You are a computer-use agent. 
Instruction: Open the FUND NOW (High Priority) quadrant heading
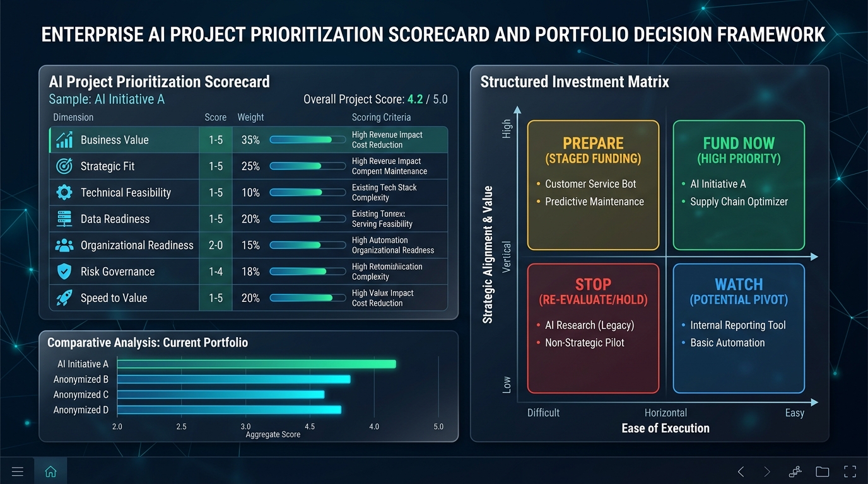739,151
